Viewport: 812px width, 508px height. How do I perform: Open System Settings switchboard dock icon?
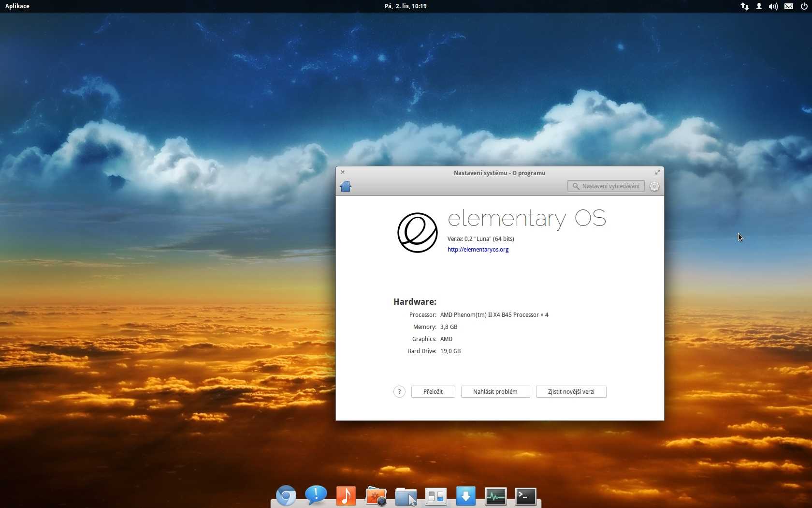436,496
